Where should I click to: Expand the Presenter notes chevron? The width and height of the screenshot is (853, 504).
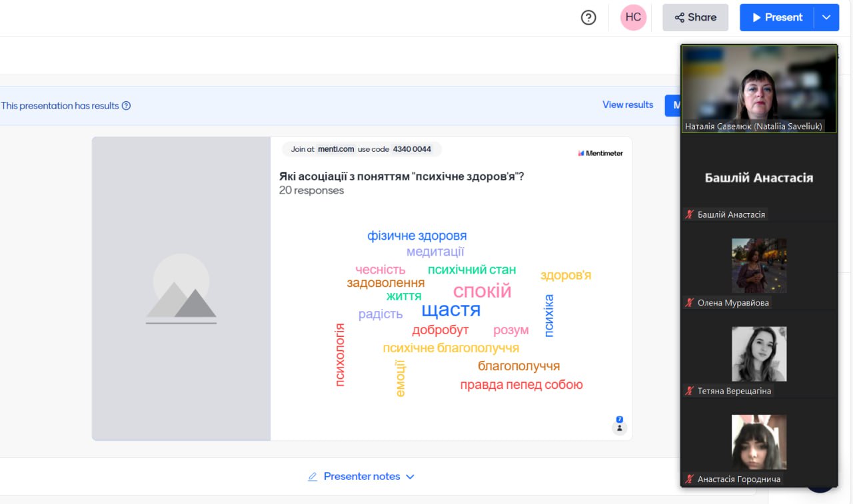410,477
